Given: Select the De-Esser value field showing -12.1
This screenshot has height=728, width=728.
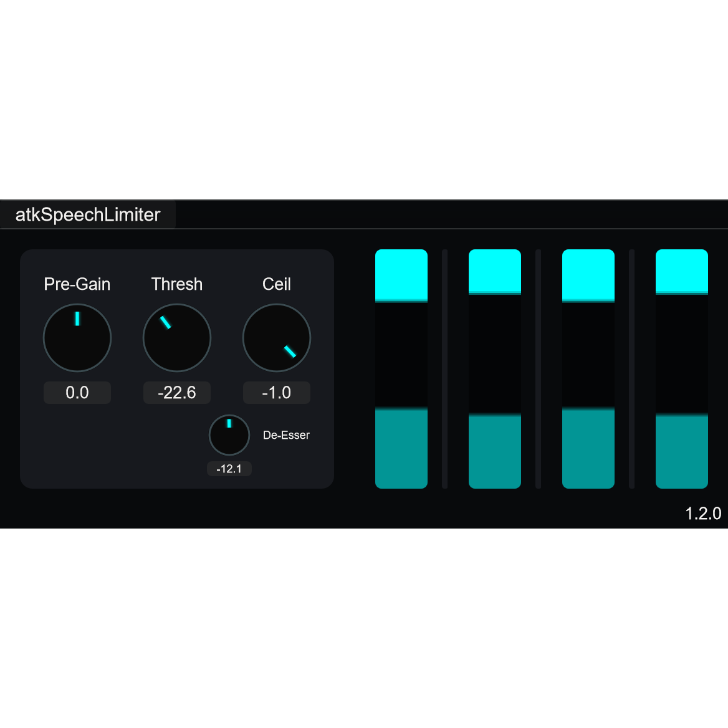Looking at the screenshot, I should point(229,469).
